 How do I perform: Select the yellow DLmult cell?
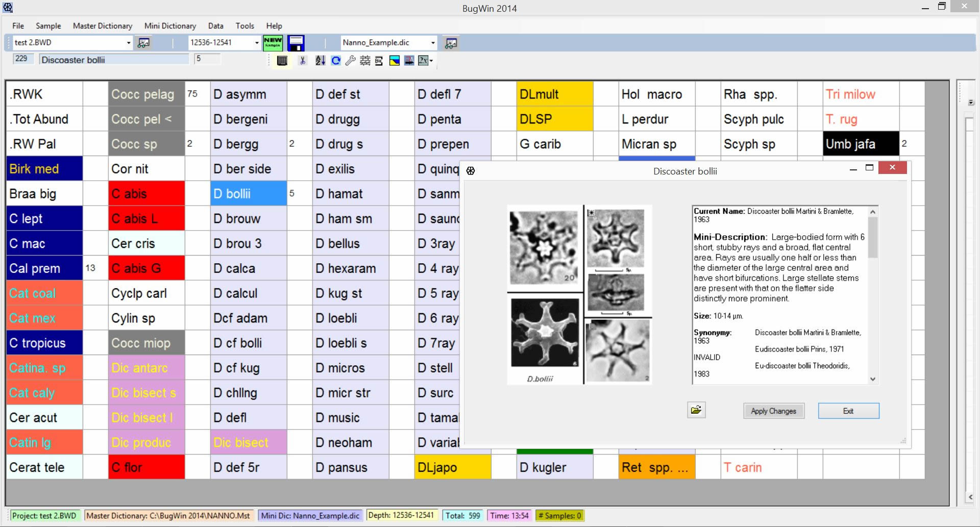(x=554, y=94)
